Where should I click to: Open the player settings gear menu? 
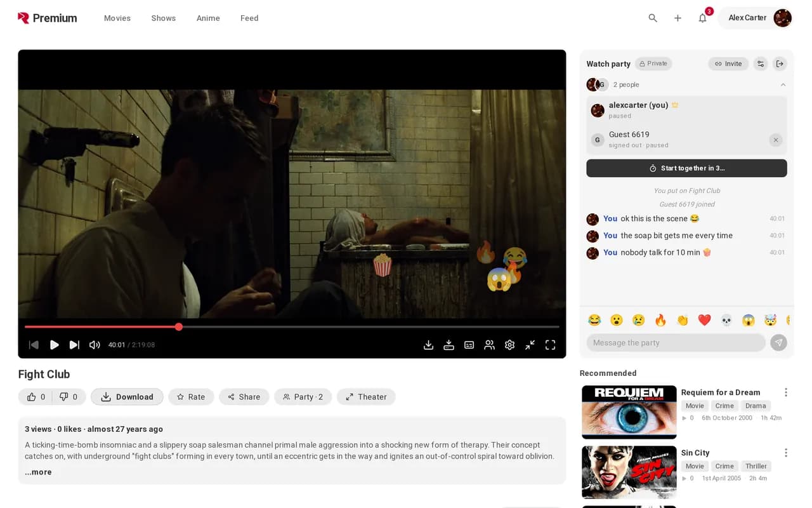[509, 345]
